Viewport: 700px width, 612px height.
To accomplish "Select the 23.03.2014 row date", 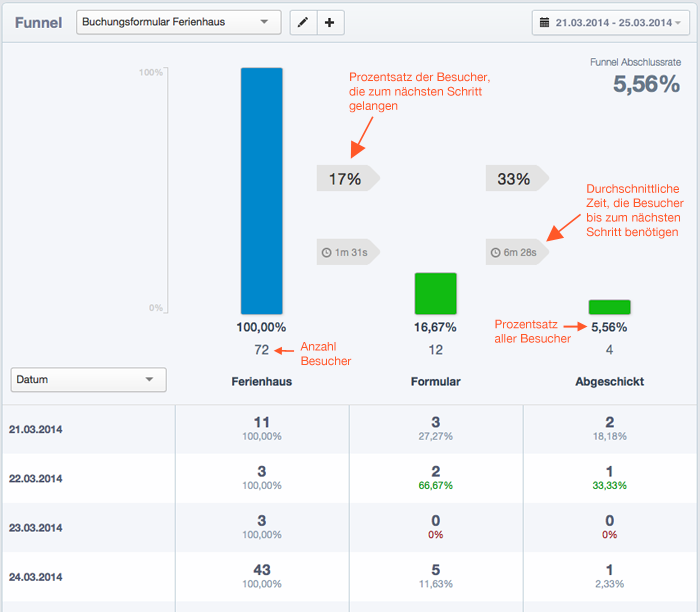I will point(36,528).
